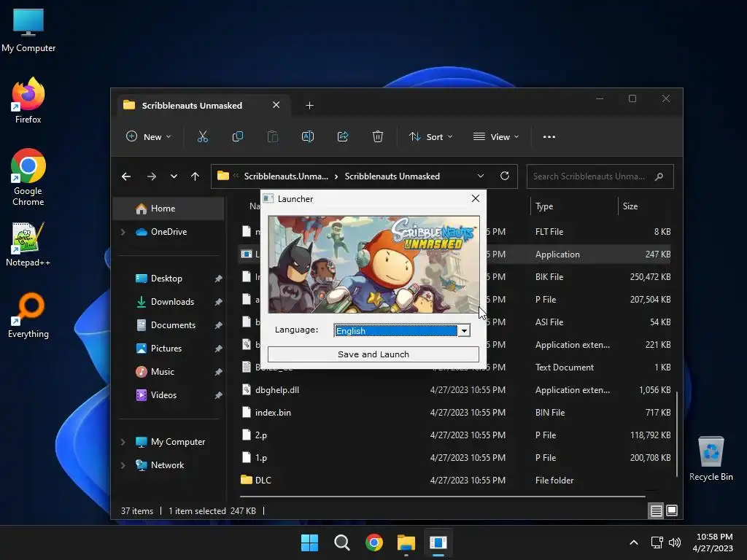
Task: Open the Recycle Bin
Action: click(x=711, y=458)
